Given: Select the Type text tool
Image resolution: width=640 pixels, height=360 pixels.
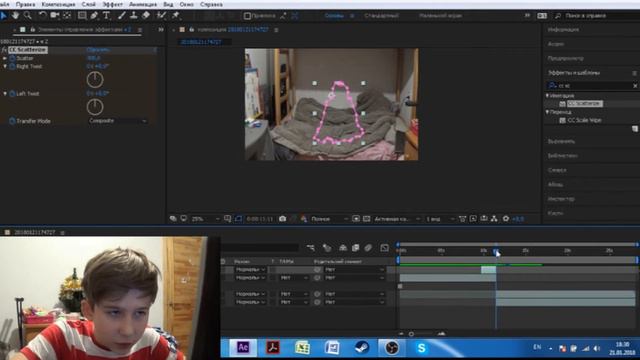Looking at the screenshot, I should 107,16.
